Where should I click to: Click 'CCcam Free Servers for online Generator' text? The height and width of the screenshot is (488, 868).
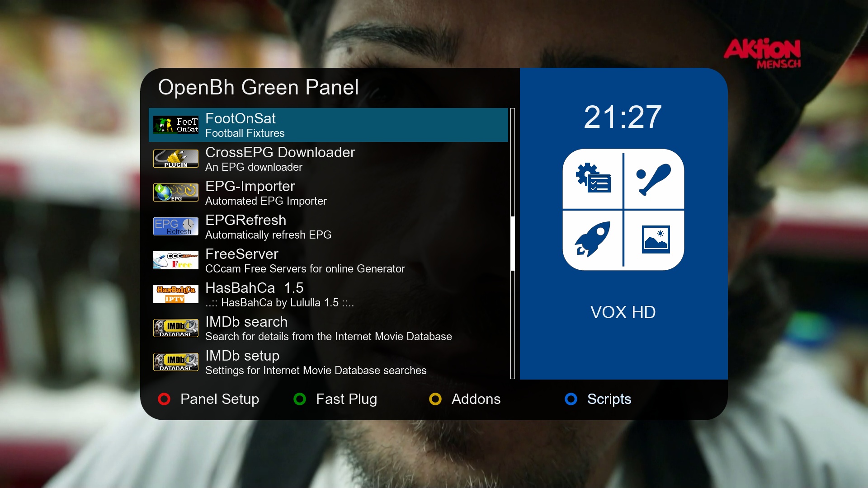click(305, 269)
